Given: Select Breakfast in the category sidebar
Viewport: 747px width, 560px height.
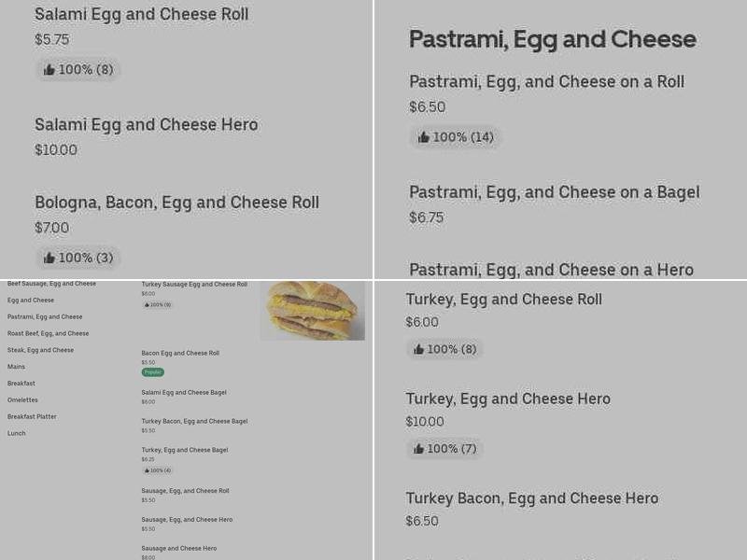Looking at the screenshot, I should tap(21, 384).
